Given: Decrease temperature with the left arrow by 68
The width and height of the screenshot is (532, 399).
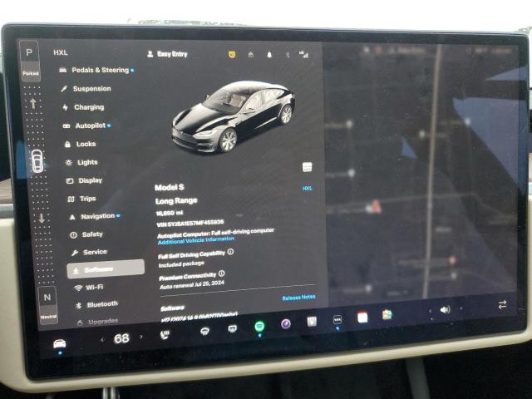Looking at the screenshot, I should point(102,339).
